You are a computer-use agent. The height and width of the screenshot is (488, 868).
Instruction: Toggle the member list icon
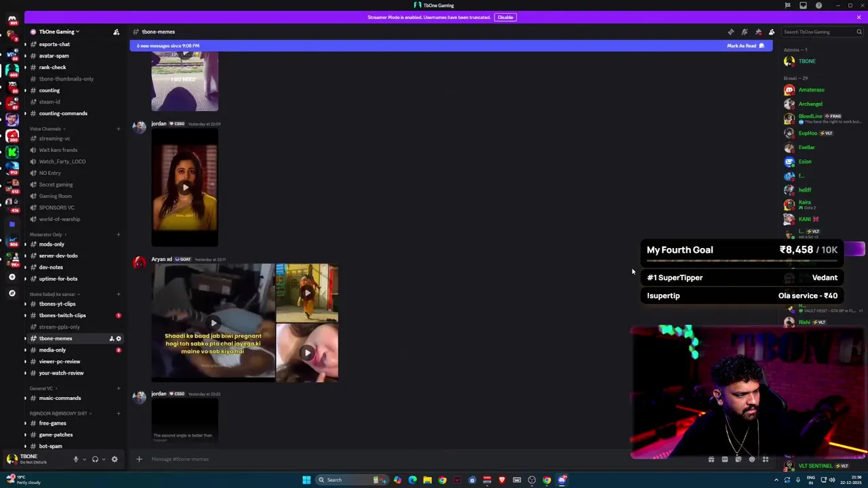tap(772, 32)
